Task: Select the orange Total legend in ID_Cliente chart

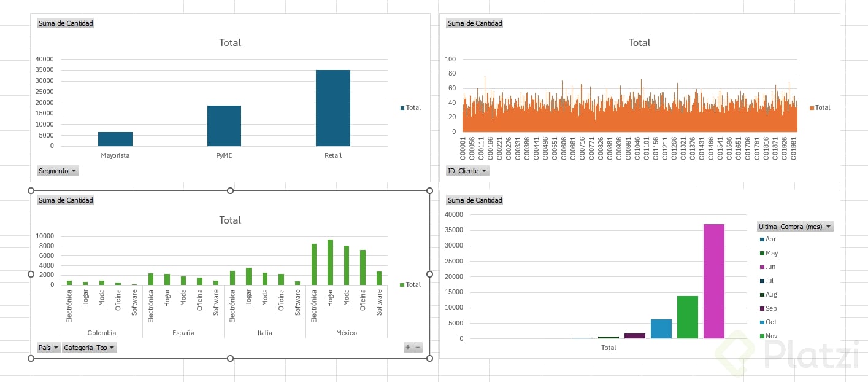Action: 820,107
